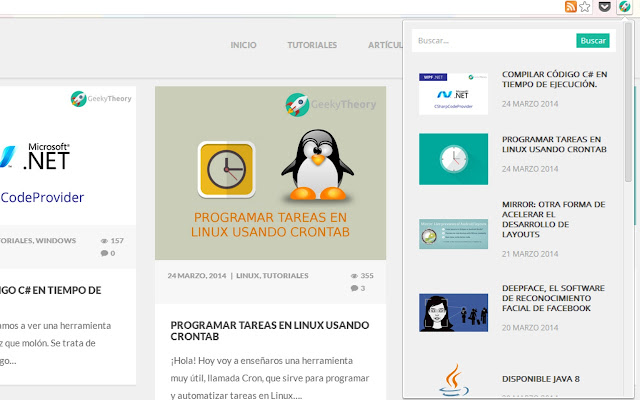Viewport: 640px width, 400px height.
Task: Click the Buscar search field in the popup
Action: [494, 40]
